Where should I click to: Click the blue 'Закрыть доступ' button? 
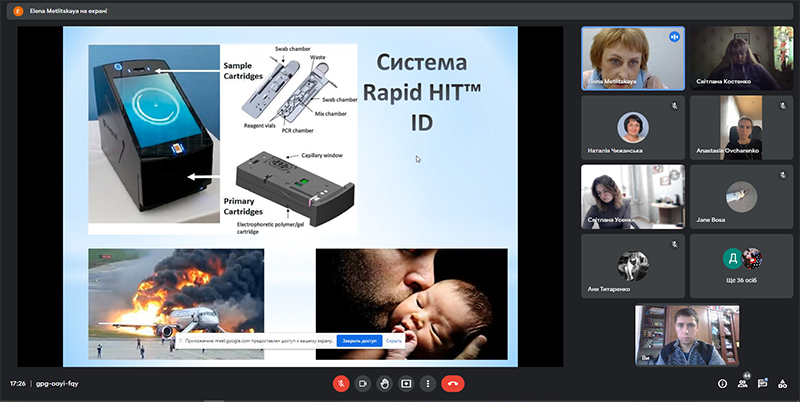359,341
